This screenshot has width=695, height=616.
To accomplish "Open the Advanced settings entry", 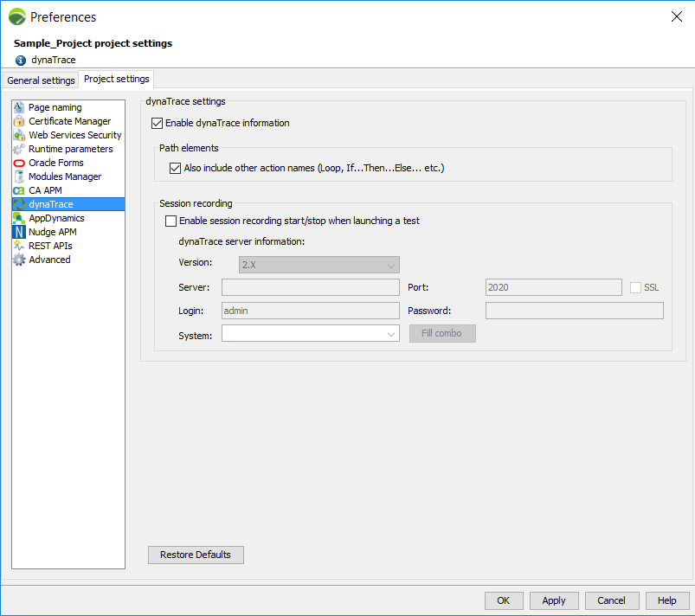I will 49,260.
